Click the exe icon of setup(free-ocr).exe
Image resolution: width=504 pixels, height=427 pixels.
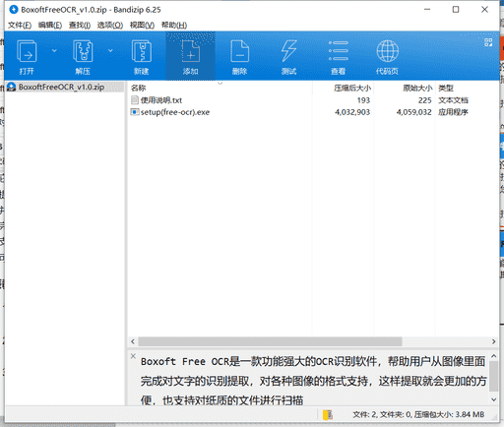135,112
